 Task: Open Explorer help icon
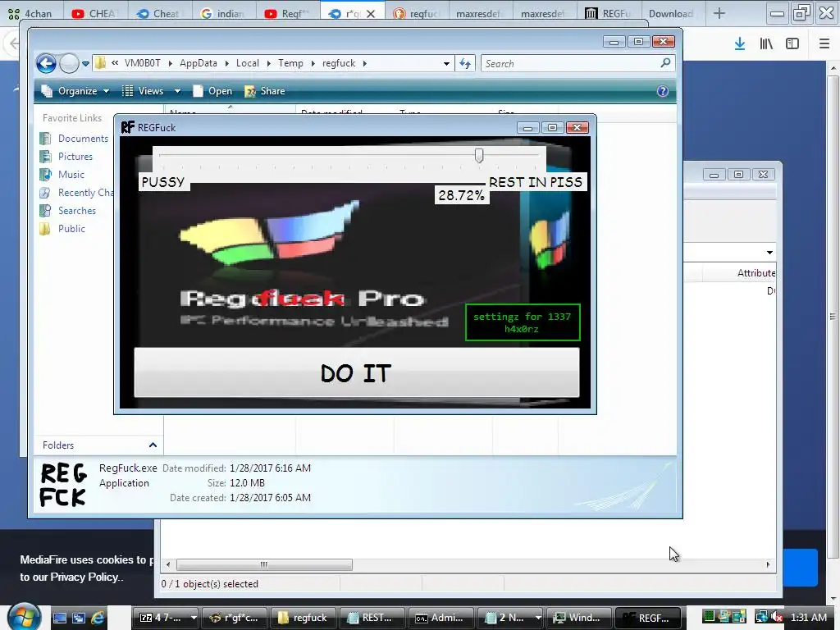[663, 91]
